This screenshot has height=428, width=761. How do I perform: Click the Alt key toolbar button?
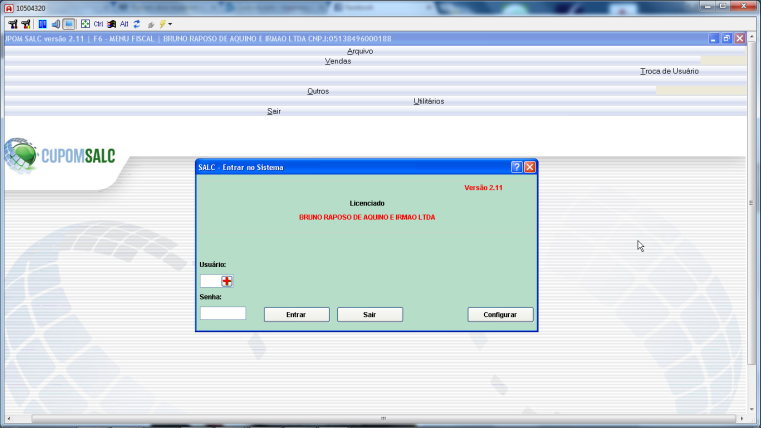[x=124, y=24]
